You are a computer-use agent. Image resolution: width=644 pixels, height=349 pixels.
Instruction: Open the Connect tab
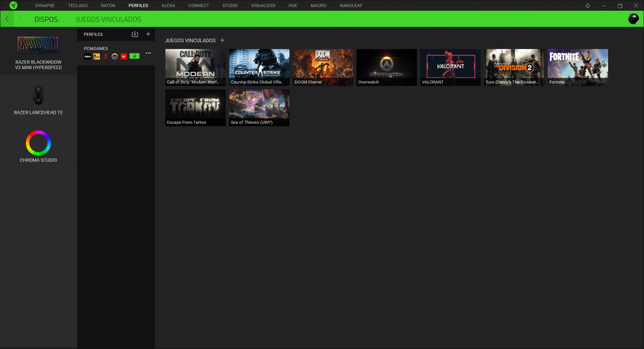click(199, 6)
